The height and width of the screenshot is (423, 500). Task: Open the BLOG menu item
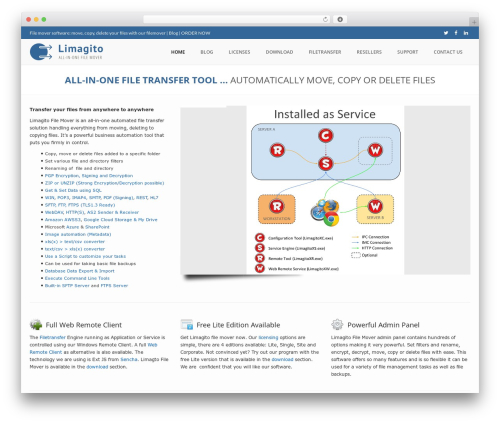207,52
